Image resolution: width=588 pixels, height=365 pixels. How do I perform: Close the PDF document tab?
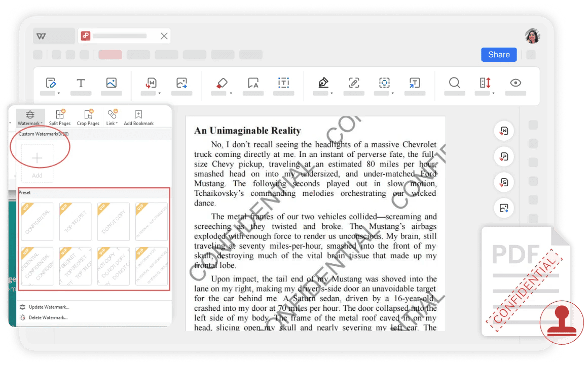coord(164,36)
